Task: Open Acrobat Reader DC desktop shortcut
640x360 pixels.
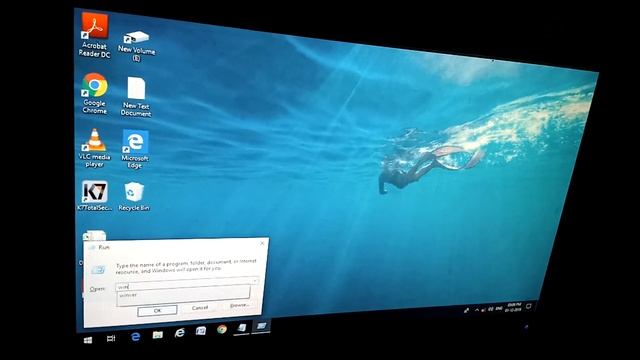Action: click(95, 34)
